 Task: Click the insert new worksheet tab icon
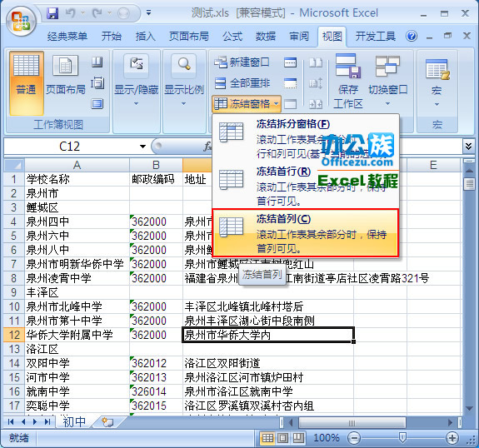coord(107,422)
